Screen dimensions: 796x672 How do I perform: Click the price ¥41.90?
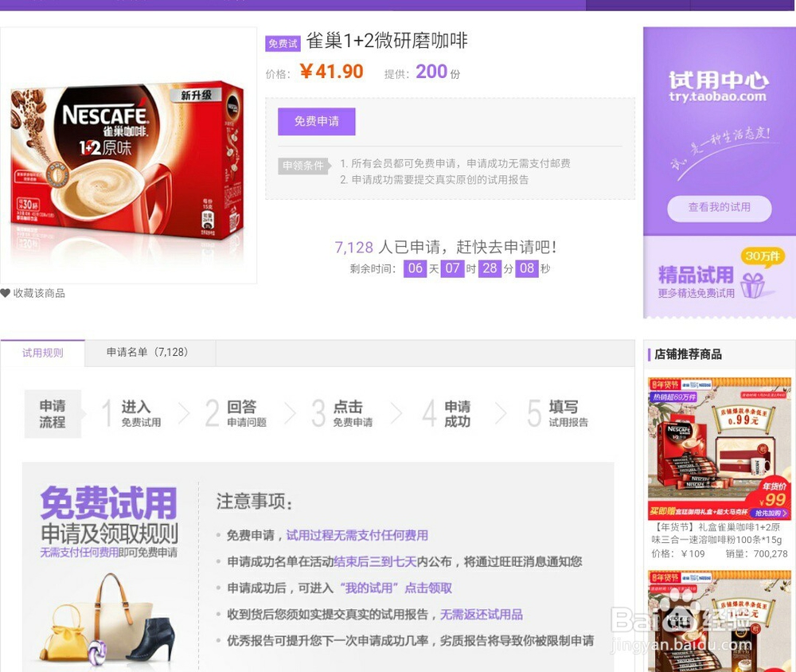(x=331, y=72)
